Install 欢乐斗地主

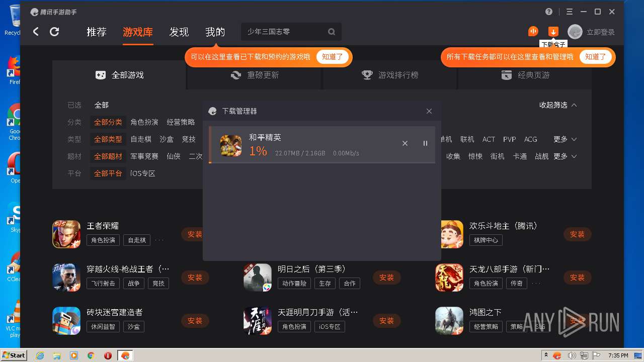[x=578, y=234]
